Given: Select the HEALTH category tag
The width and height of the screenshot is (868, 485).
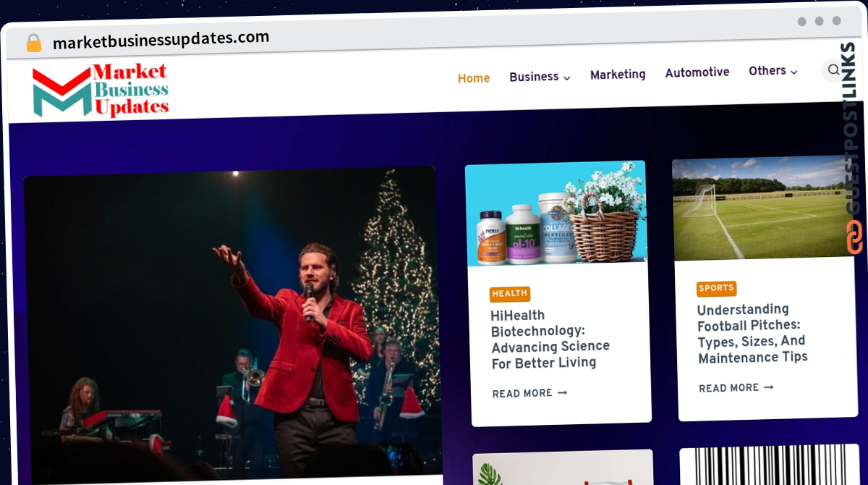Looking at the screenshot, I should pos(510,293).
